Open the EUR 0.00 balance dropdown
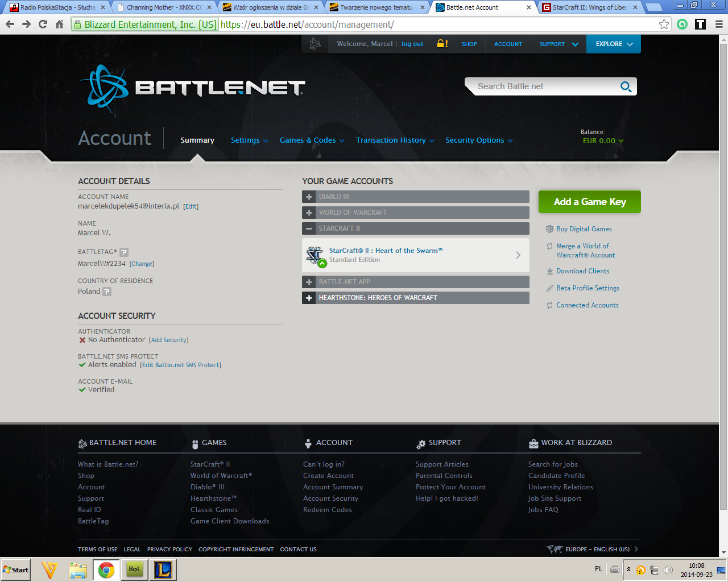The image size is (728, 582). 603,141
